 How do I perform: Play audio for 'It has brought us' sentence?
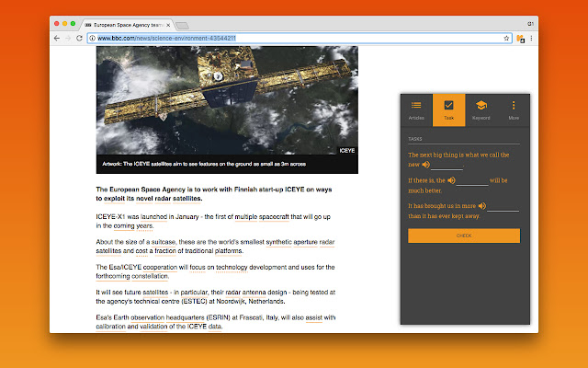tap(482, 206)
